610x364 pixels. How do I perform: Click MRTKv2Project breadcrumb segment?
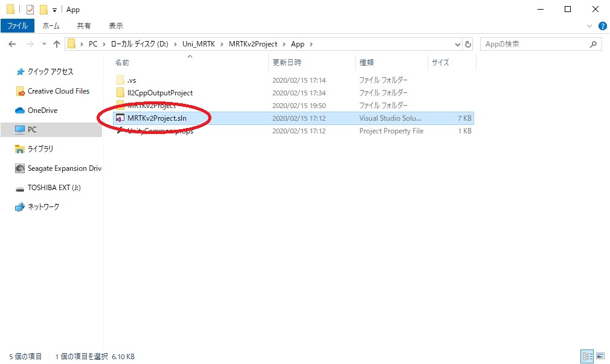(253, 44)
